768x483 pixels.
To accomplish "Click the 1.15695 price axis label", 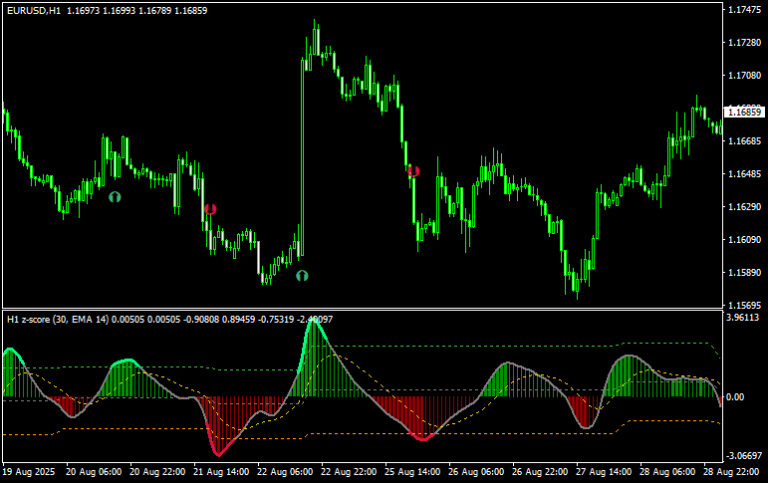I will pyautogui.click(x=744, y=305).
